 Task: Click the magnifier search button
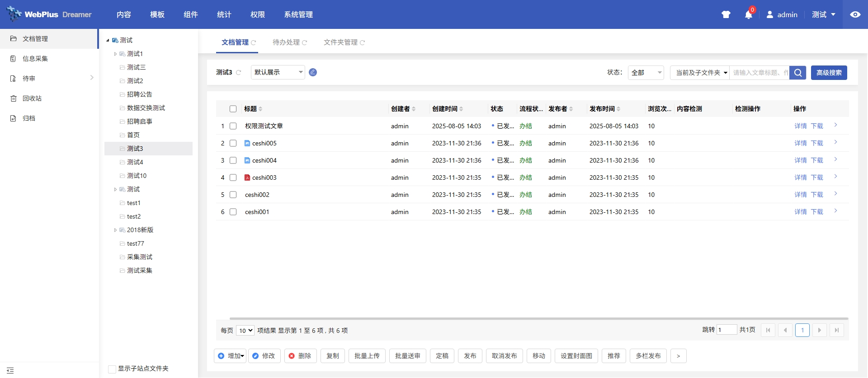(798, 73)
